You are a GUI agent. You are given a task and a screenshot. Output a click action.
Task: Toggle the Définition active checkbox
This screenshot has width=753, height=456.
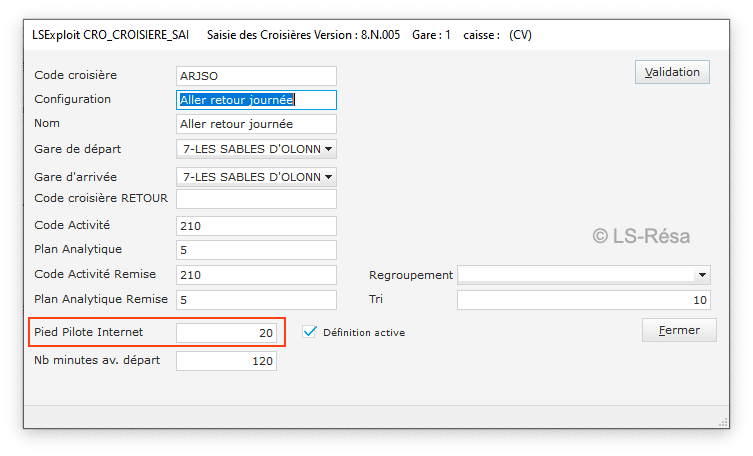point(309,332)
